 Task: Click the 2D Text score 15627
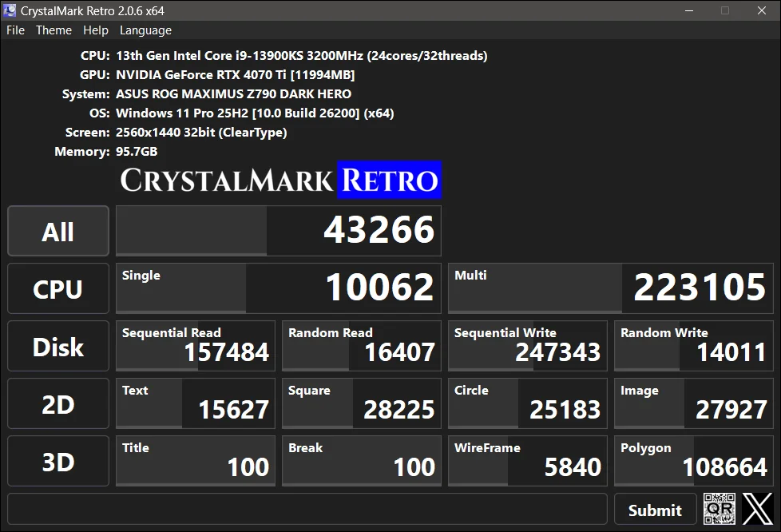[196, 404]
